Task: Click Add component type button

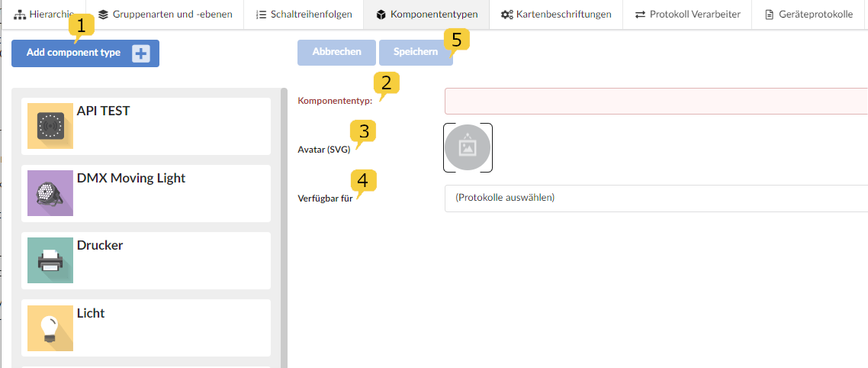Action: (x=85, y=53)
